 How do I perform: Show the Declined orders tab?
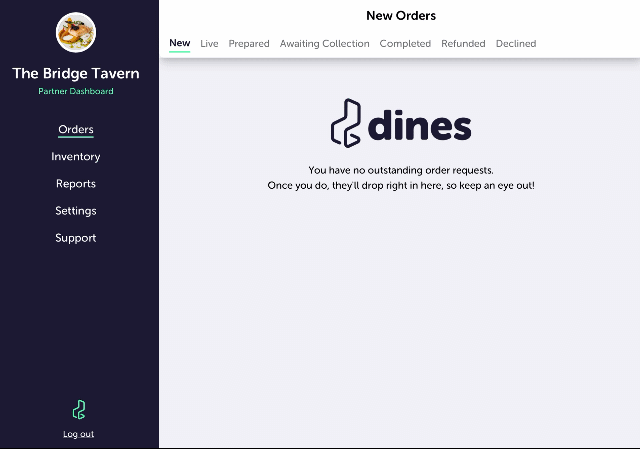516,44
